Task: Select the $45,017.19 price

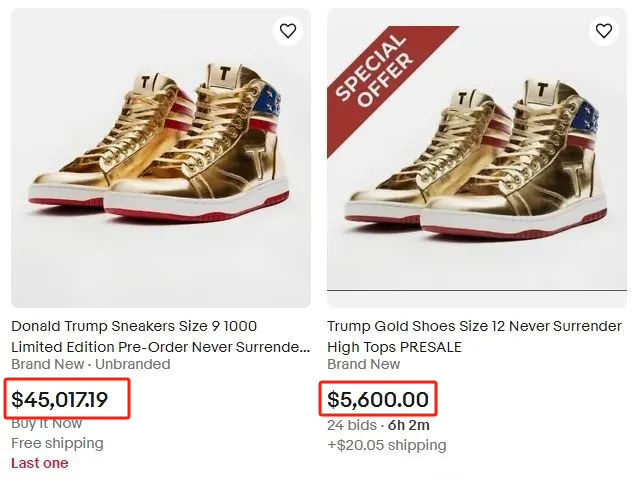Action: [68, 400]
